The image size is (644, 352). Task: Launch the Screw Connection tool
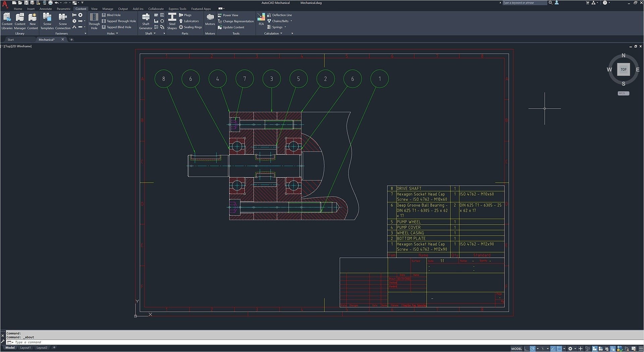click(x=63, y=21)
